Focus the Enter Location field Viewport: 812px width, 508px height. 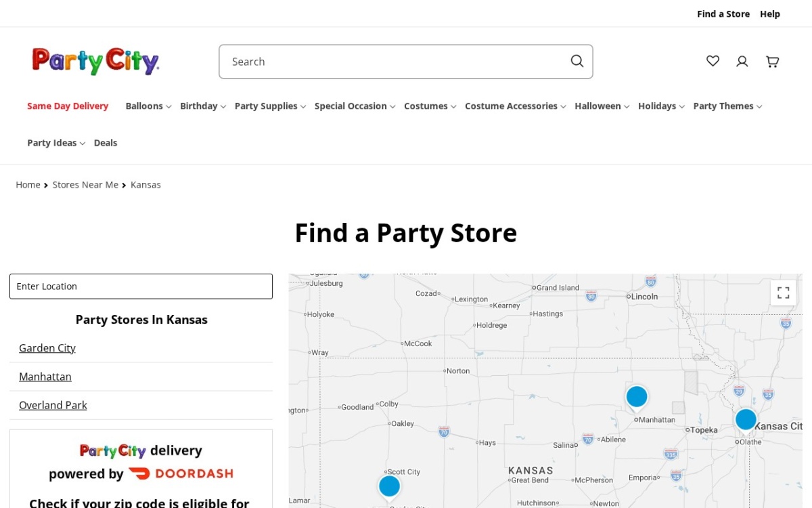pyautogui.click(x=141, y=287)
